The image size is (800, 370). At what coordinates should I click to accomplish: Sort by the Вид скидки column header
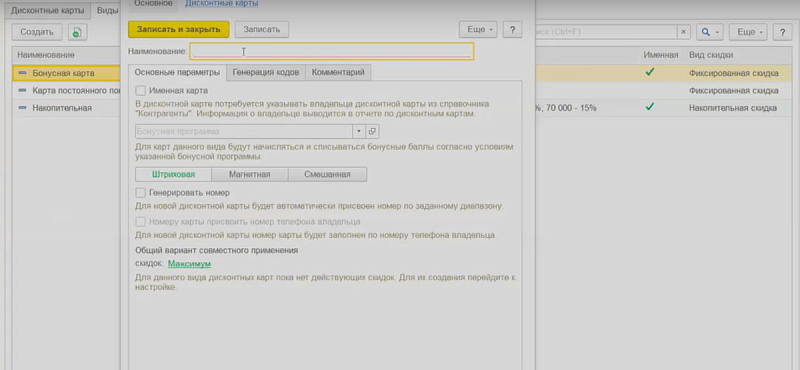click(738, 55)
